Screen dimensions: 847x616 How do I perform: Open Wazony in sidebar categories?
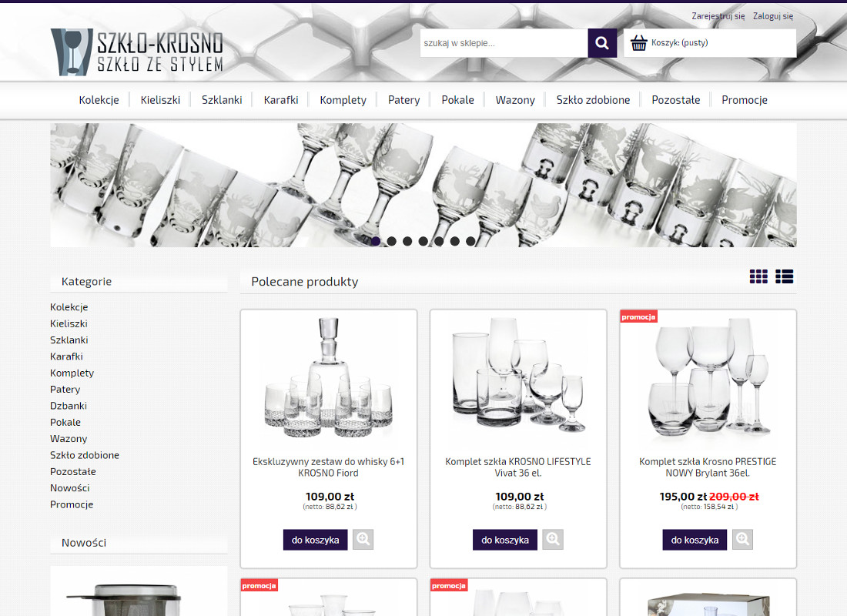pyautogui.click(x=69, y=439)
